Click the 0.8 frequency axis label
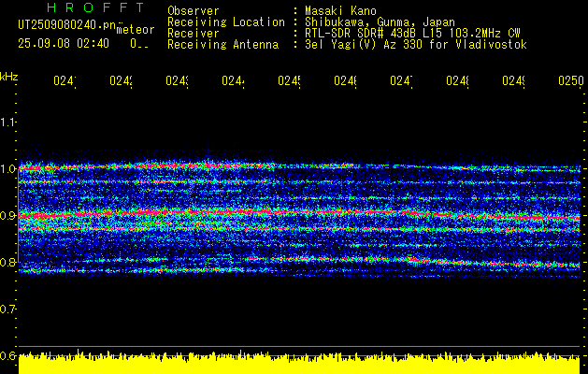588x374 pixels. coord(7,262)
